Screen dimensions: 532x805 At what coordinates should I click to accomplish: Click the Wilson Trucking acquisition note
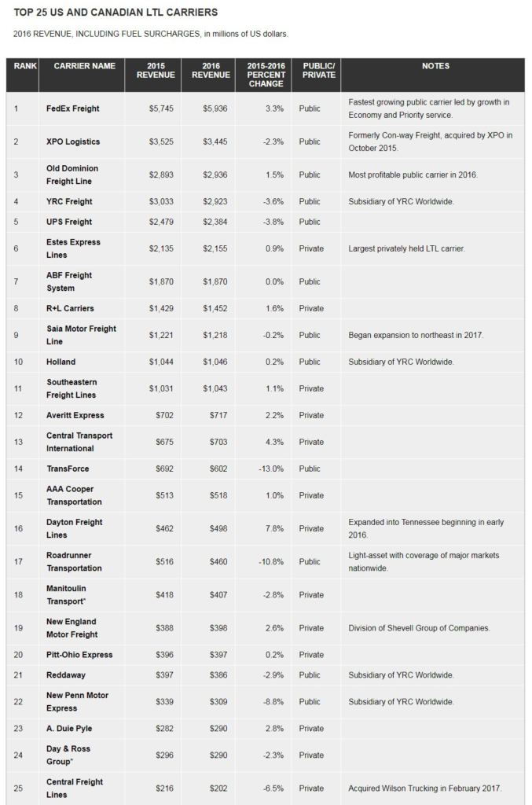pyautogui.click(x=425, y=788)
